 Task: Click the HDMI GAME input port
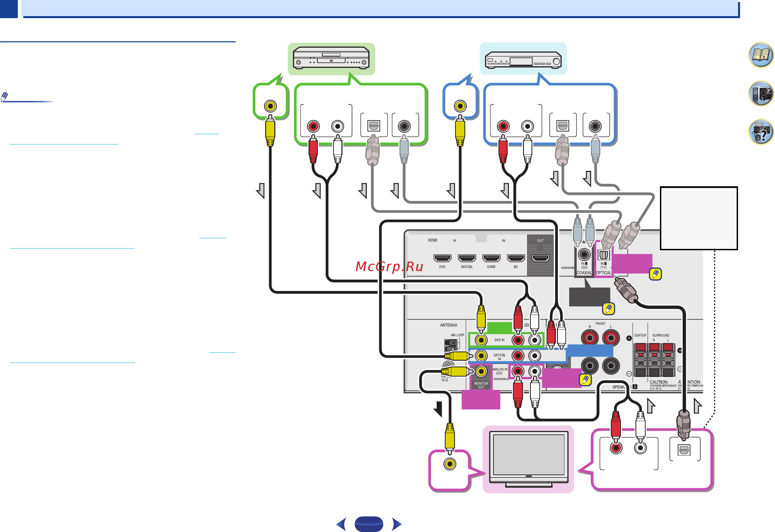tap(491, 258)
